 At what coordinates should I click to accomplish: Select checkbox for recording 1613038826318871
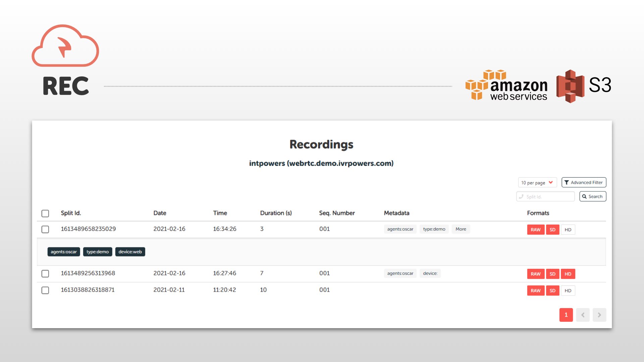coord(45,290)
